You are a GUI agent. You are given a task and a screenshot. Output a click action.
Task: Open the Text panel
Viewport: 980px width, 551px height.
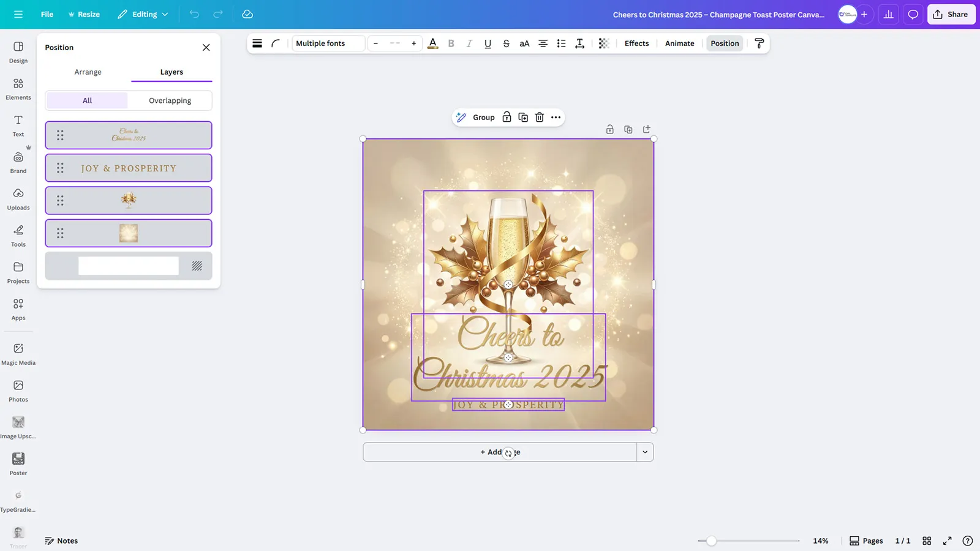[18, 124]
